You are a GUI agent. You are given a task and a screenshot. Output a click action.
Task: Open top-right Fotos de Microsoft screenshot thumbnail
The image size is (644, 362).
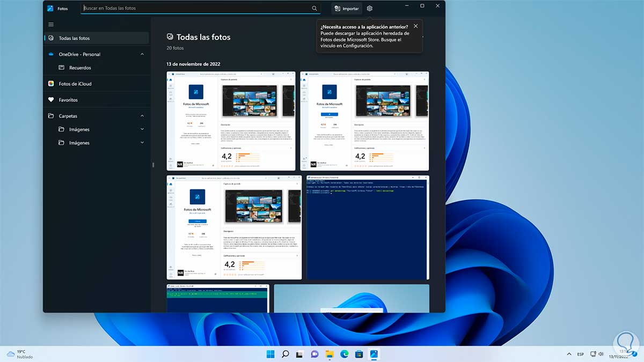[x=365, y=121]
